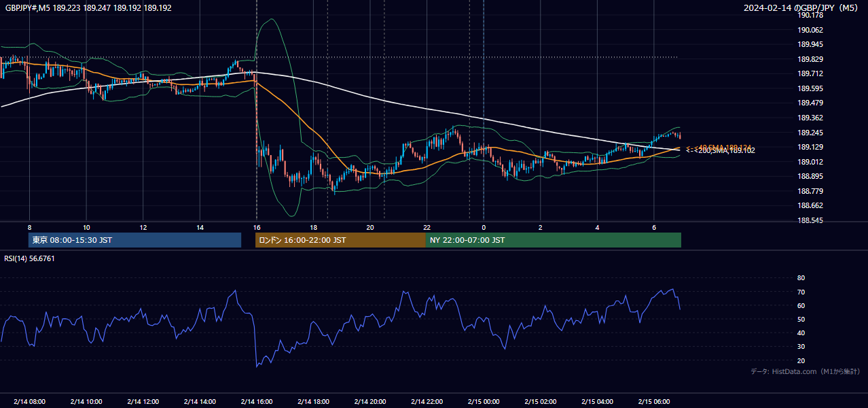Click price level 189.245 on the axis
This screenshot has height=408, width=868.
pyautogui.click(x=810, y=133)
